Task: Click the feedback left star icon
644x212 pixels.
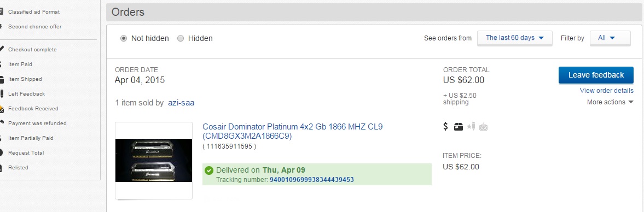Action: tap(471, 127)
